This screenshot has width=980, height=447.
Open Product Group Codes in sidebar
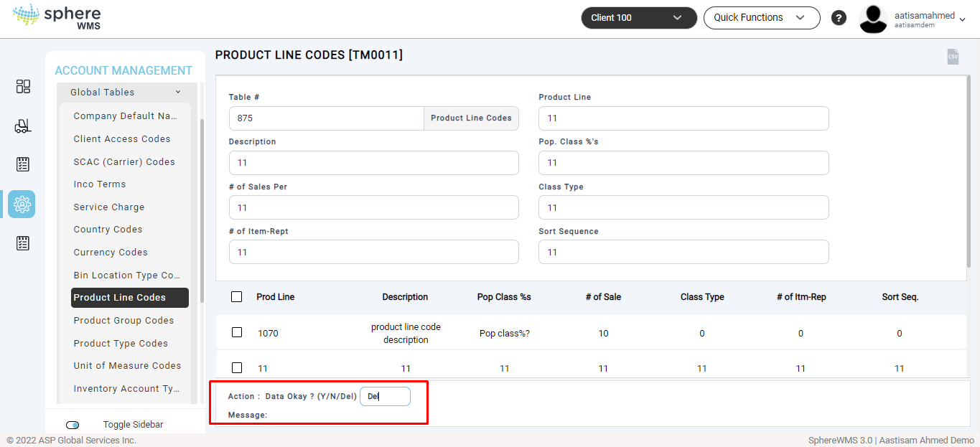[x=123, y=320]
